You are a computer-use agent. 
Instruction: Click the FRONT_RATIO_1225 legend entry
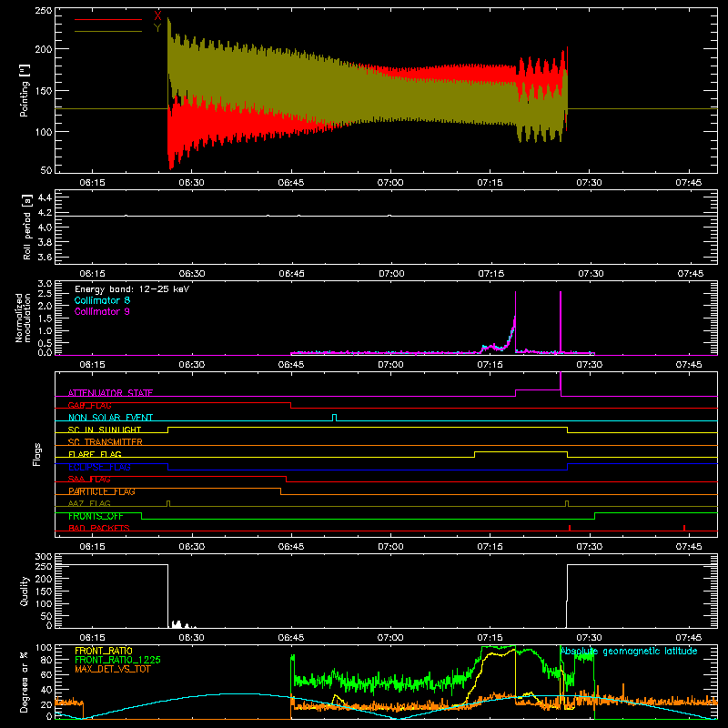(118, 660)
